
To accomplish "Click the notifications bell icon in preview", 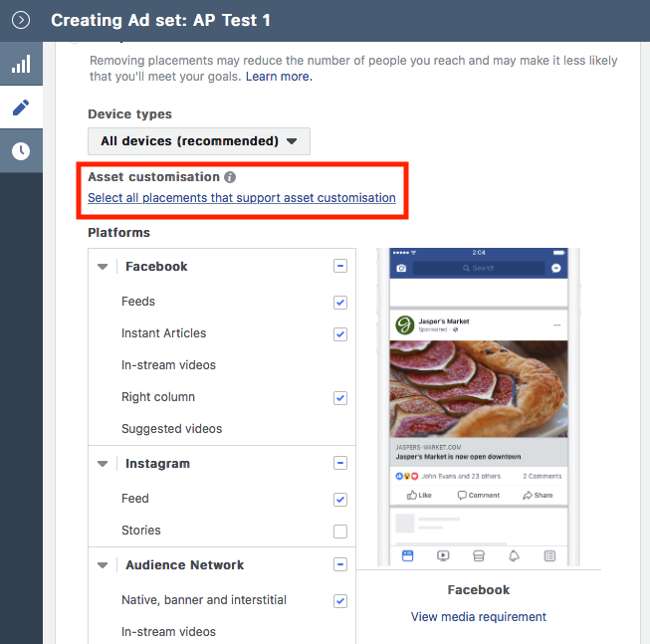I will pos(515,556).
